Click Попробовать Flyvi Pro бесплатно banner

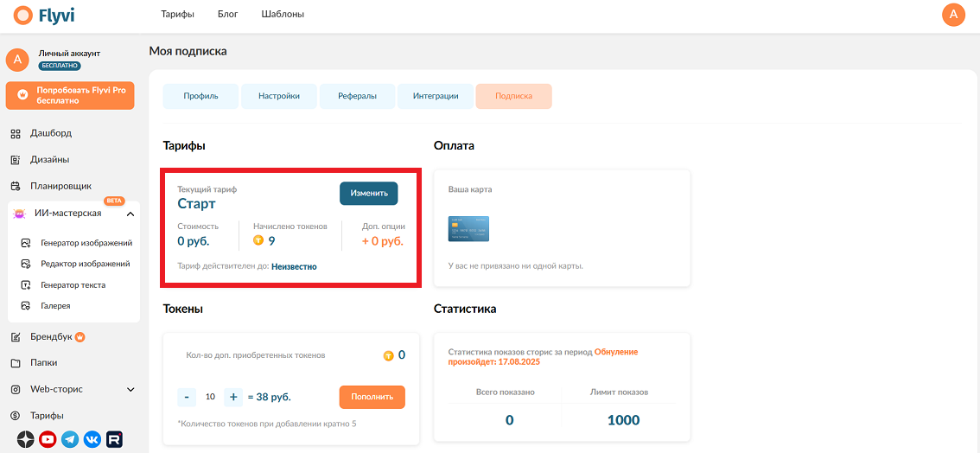coord(70,96)
